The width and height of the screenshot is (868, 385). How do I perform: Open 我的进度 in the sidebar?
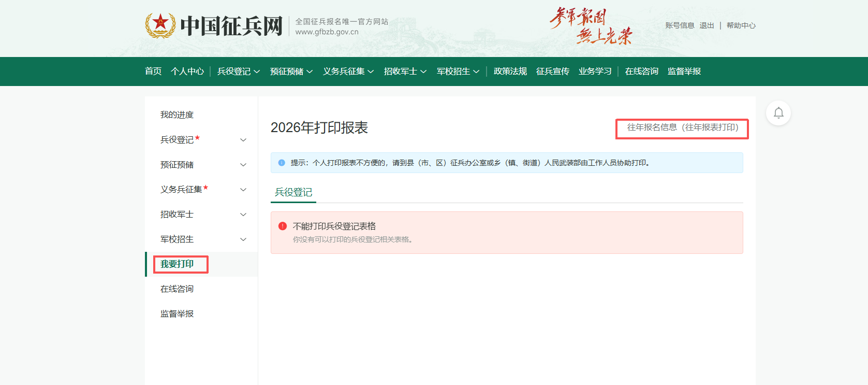[x=177, y=115]
